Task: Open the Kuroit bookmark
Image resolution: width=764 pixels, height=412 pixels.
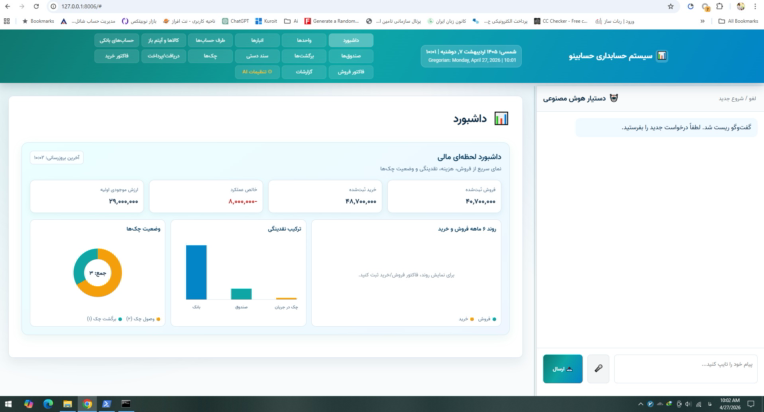Action: click(x=266, y=21)
